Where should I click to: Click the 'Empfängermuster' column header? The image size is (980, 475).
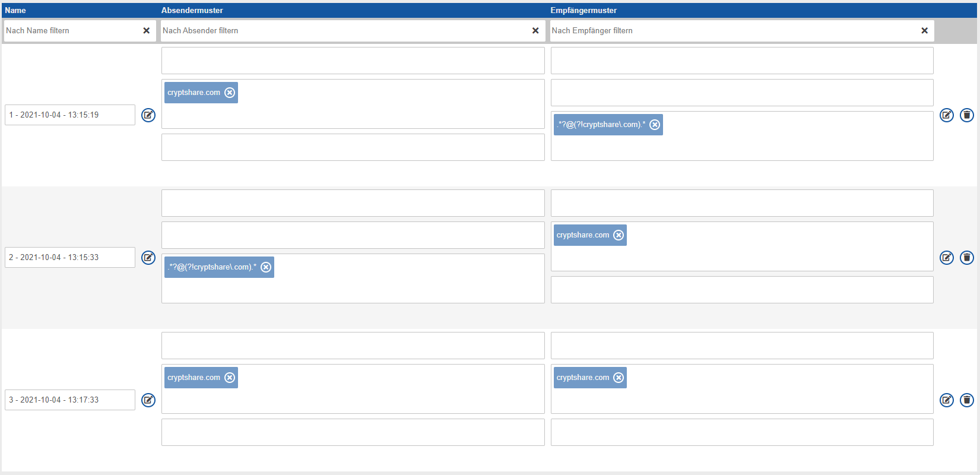(x=583, y=10)
